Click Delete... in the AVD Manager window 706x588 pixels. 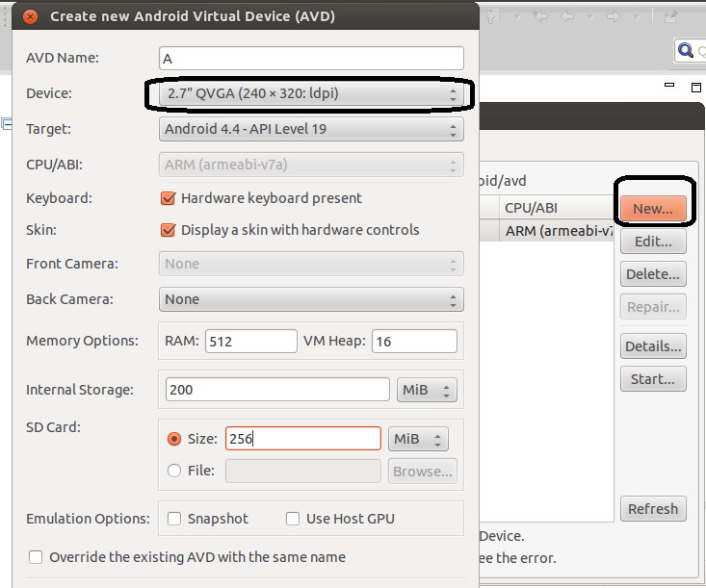tap(653, 274)
